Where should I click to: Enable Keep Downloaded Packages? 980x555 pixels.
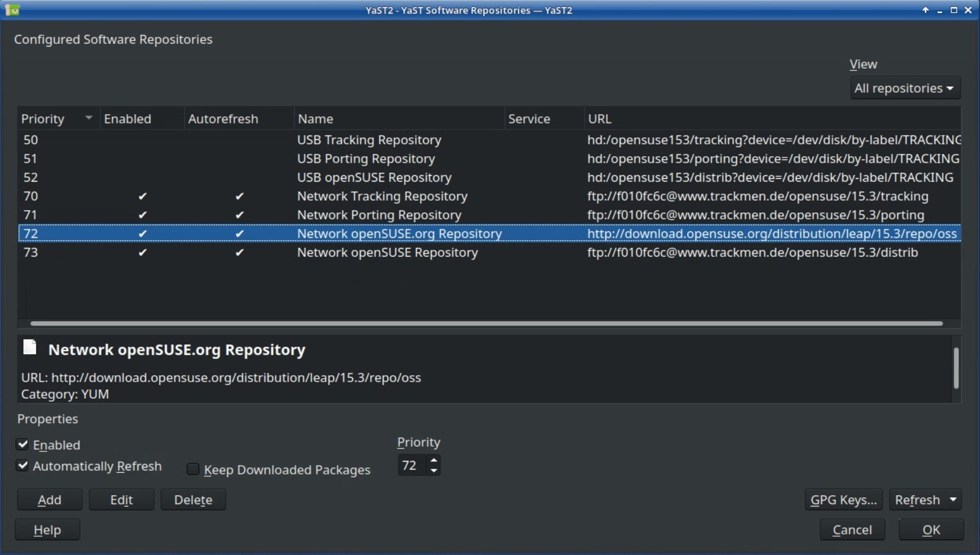(192, 469)
